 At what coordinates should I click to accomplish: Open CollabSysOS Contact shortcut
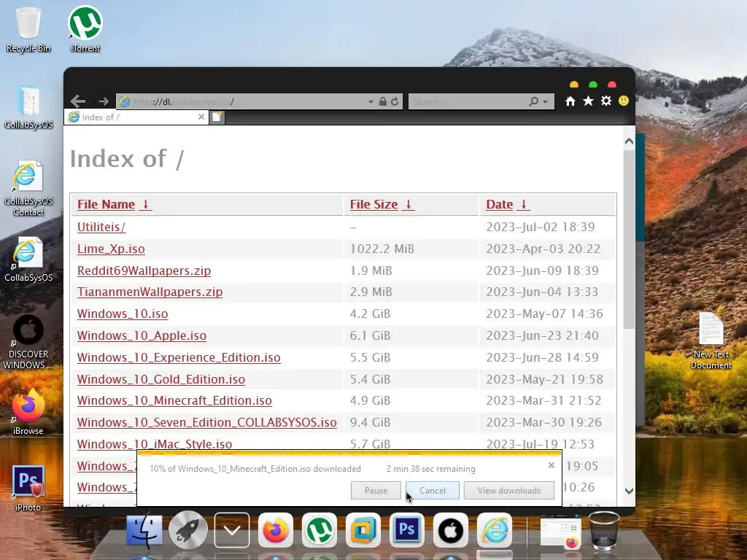28,188
